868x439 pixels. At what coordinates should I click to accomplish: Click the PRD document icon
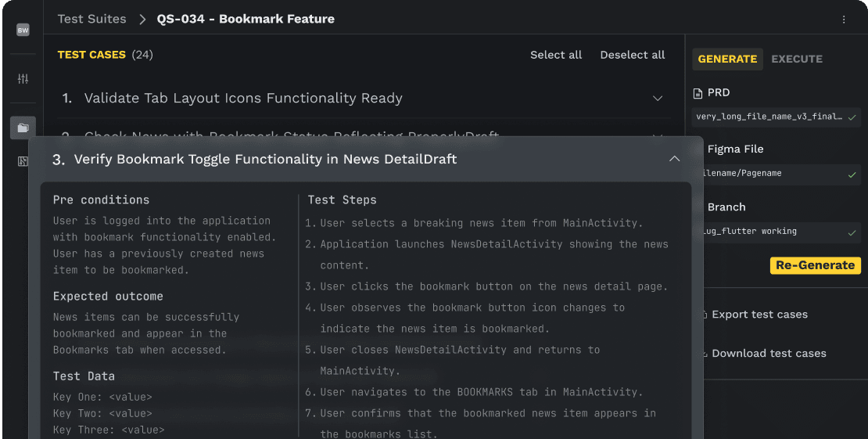[x=698, y=93]
